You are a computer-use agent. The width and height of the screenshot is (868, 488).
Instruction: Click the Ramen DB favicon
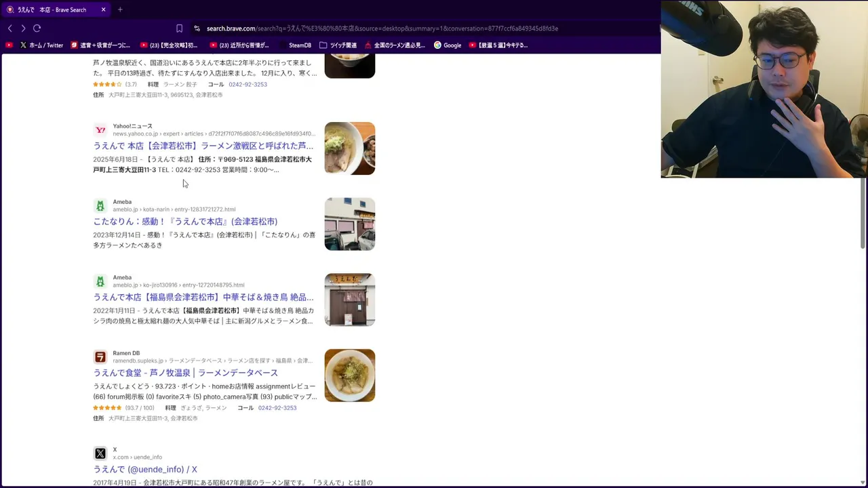click(x=100, y=357)
